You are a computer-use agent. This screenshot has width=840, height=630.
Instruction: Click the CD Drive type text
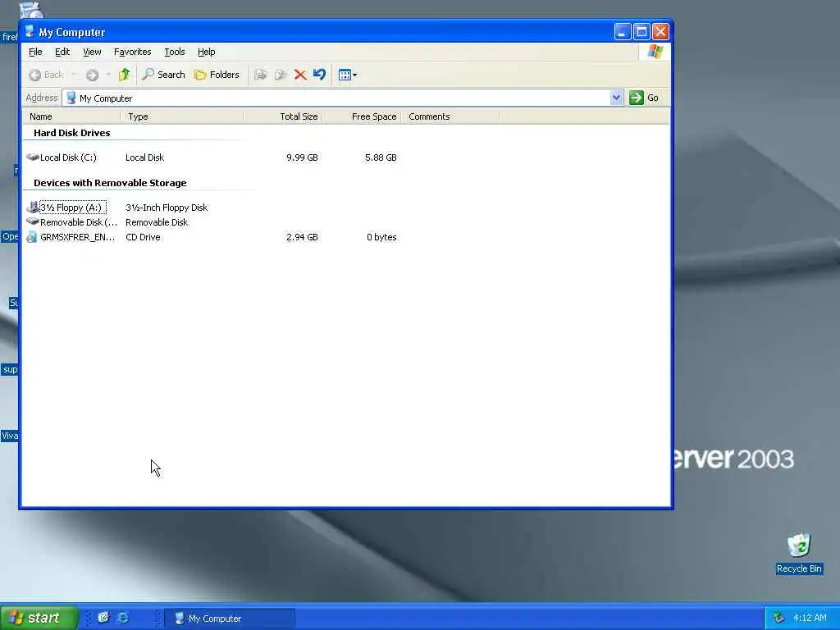(143, 237)
